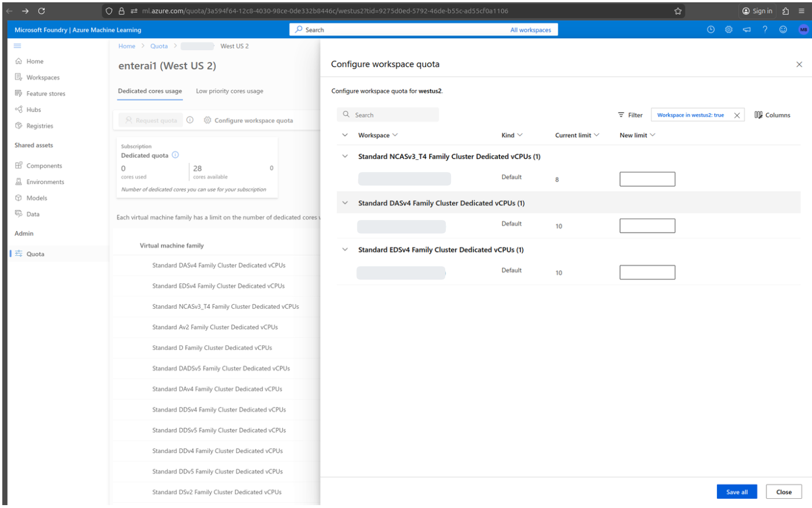
Task: Open help question mark icon
Action: pyautogui.click(x=765, y=29)
